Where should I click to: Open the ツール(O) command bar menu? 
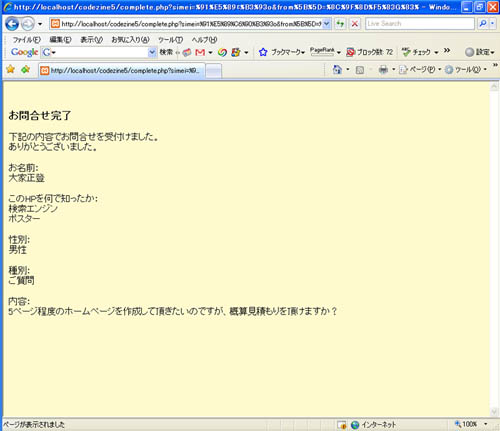click(x=466, y=70)
